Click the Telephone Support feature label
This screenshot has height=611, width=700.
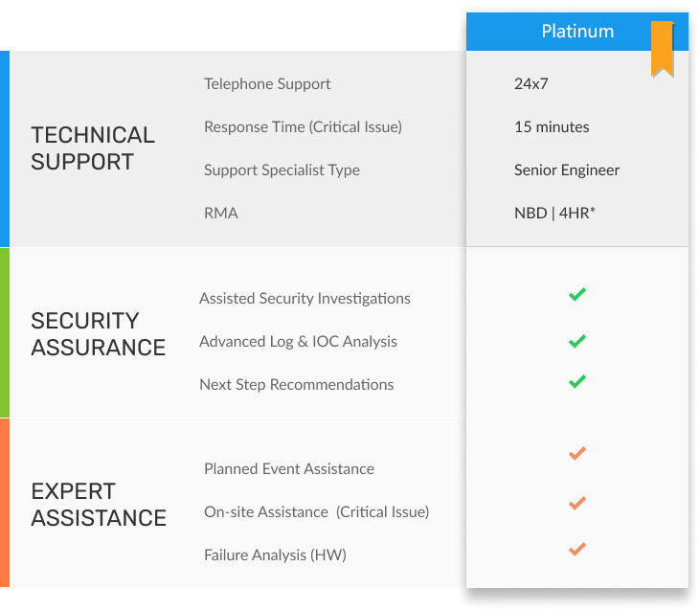267,83
